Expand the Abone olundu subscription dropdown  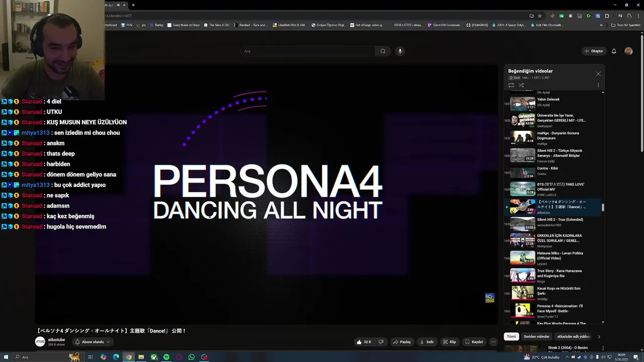click(92, 342)
